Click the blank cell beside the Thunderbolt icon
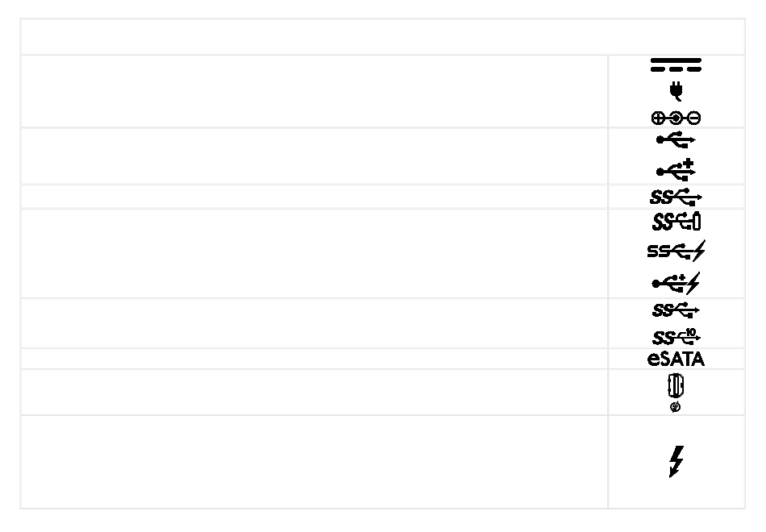 click(314, 462)
